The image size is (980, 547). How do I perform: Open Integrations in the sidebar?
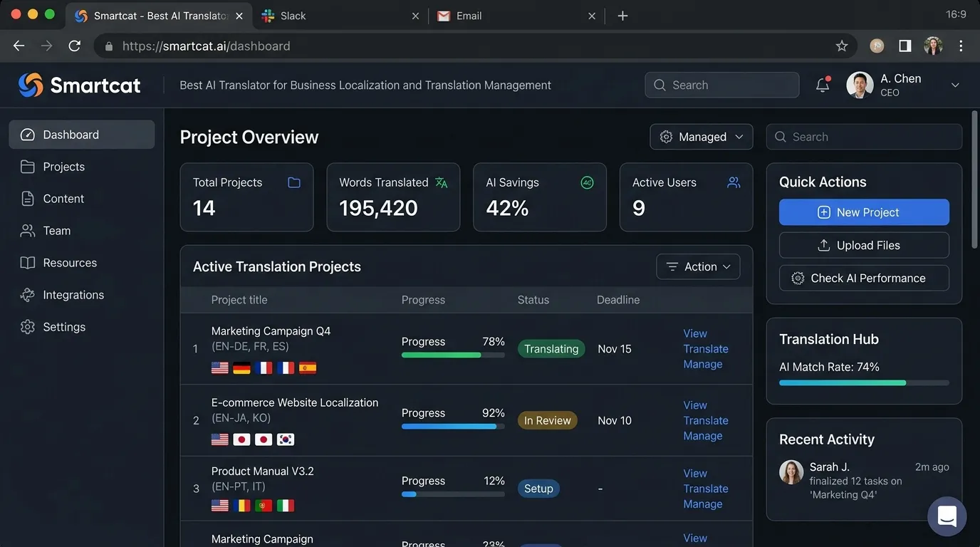click(x=82, y=295)
